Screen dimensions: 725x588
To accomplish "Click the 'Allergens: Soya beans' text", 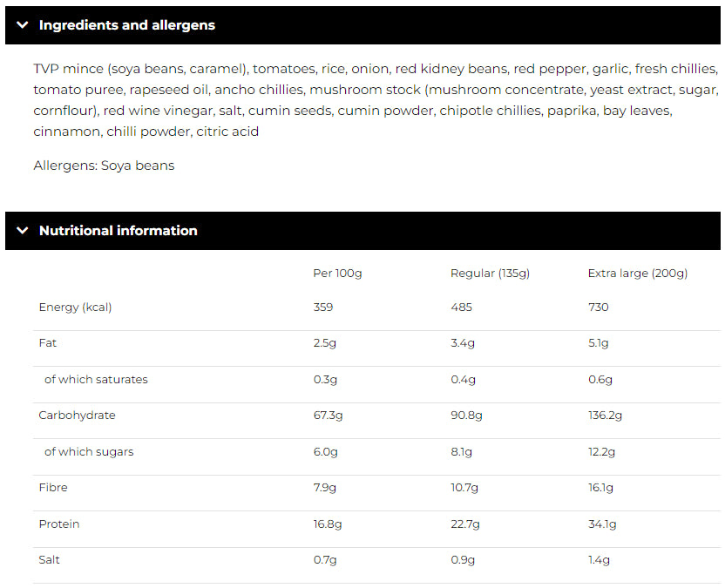I will click(104, 166).
